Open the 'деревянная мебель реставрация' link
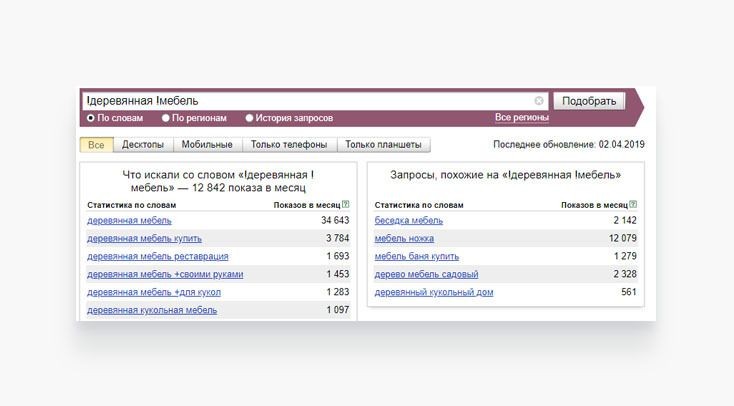Screen dimensions: 734x406 (x=157, y=257)
